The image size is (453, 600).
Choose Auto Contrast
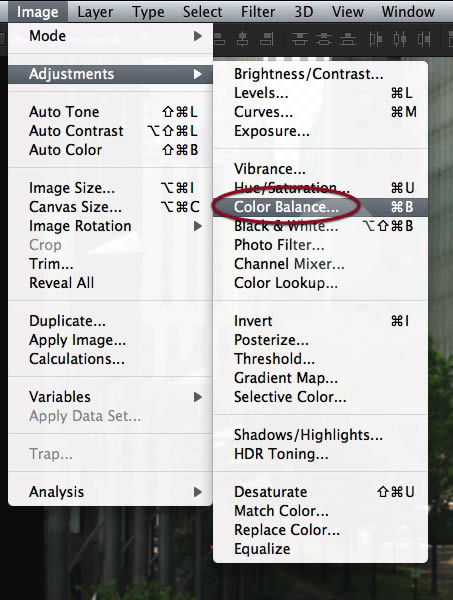pyautogui.click(x=110, y=131)
